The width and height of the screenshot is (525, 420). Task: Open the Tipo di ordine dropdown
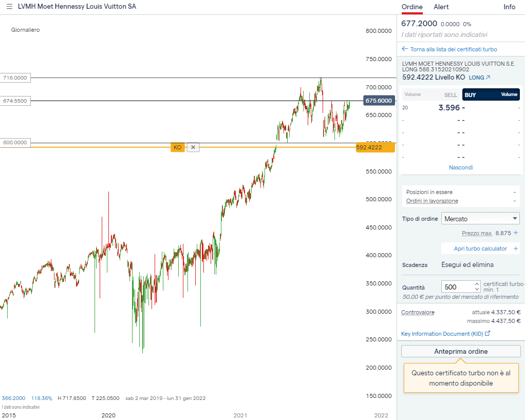(480, 219)
